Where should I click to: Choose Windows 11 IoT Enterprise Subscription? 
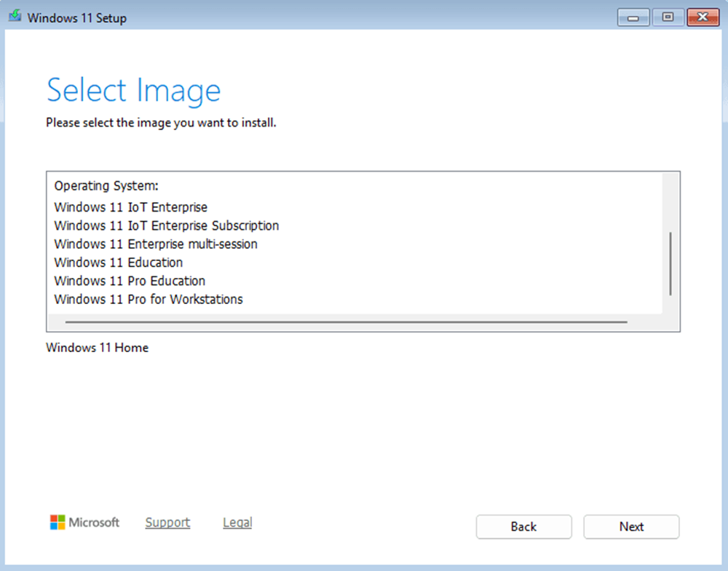tap(166, 225)
